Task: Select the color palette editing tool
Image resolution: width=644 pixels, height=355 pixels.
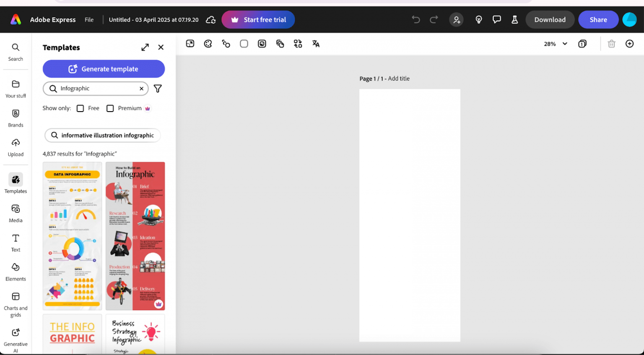Action: 208,44
